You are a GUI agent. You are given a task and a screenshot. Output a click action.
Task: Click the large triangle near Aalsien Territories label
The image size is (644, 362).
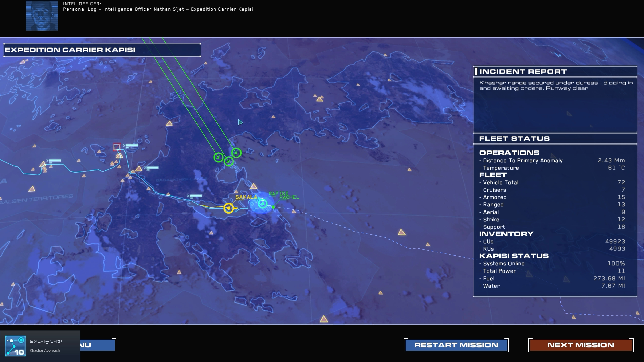point(32,189)
